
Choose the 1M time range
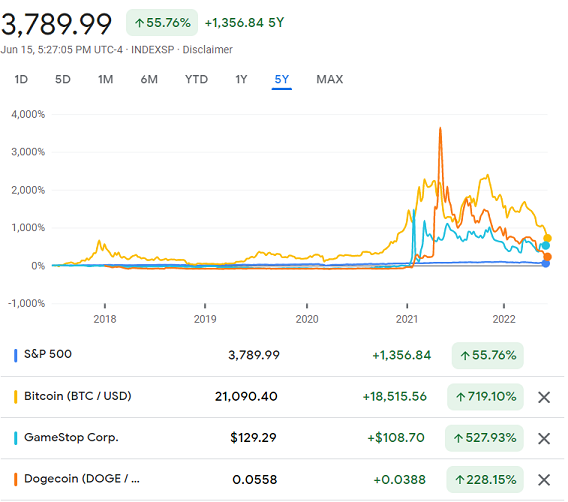[105, 79]
